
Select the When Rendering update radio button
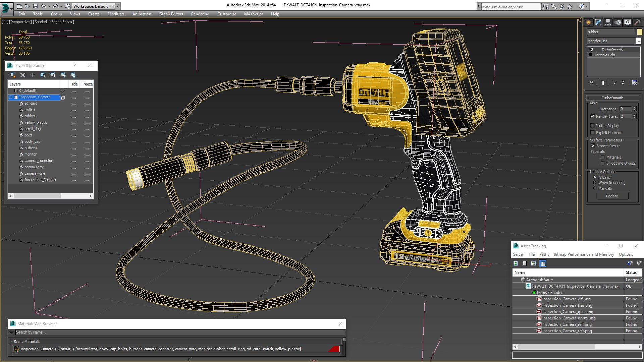coord(595,183)
